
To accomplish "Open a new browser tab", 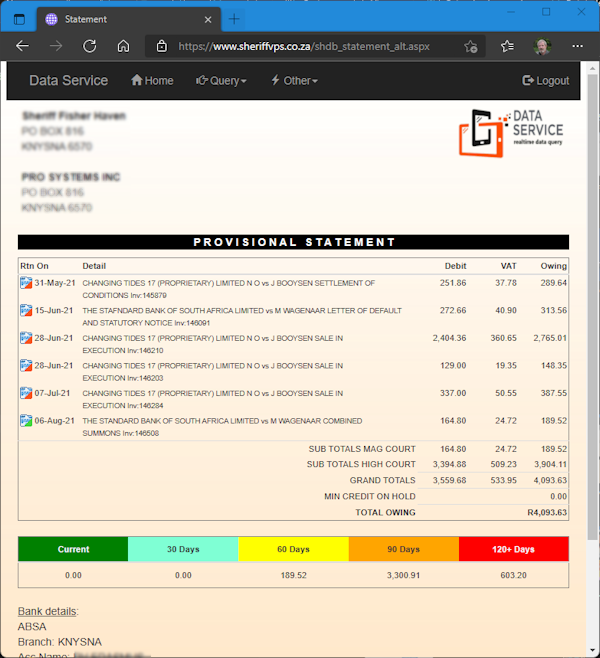I will pos(234,19).
